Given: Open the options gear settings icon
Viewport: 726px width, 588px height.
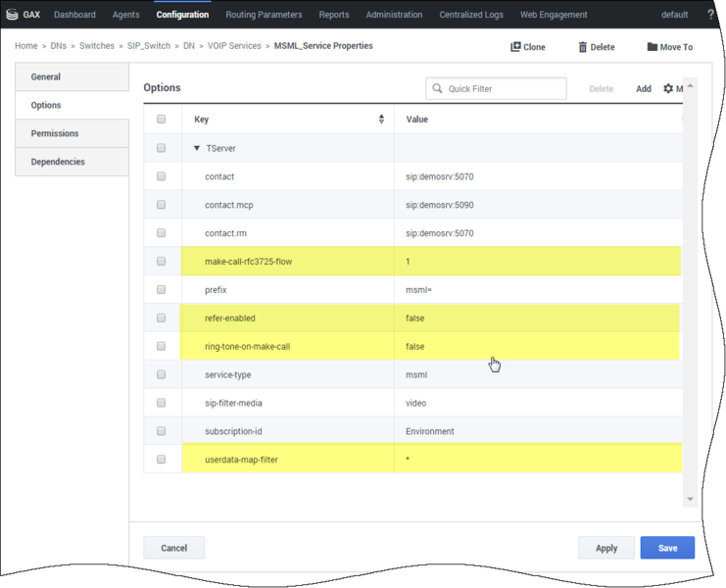Looking at the screenshot, I should point(668,88).
